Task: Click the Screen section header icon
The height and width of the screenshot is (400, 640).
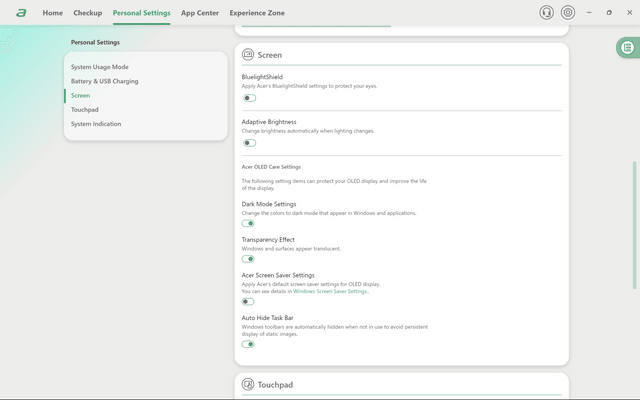Action: (248, 54)
